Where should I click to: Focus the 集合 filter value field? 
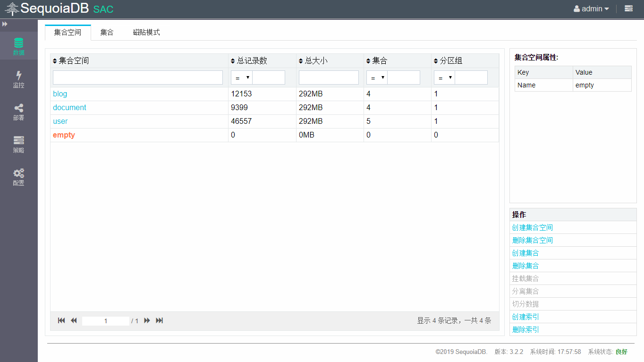[x=404, y=78]
